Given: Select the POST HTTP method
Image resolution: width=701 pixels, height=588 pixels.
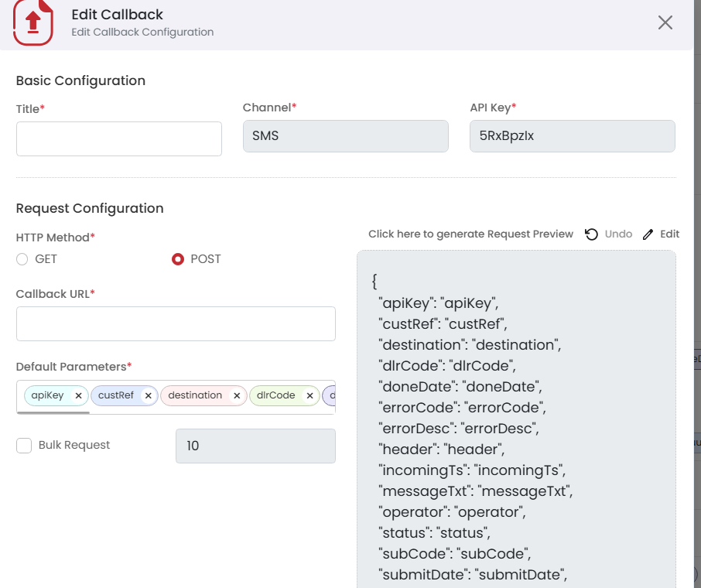Looking at the screenshot, I should click(x=178, y=259).
